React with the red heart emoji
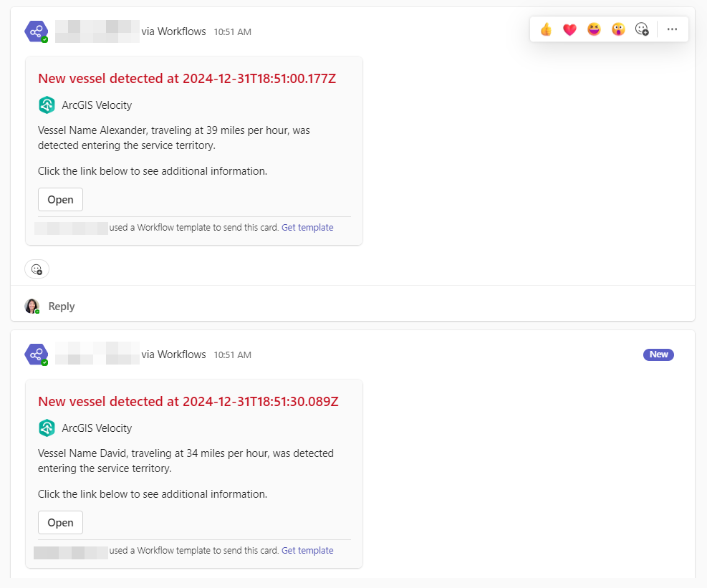The width and height of the screenshot is (707, 588). (569, 29)
